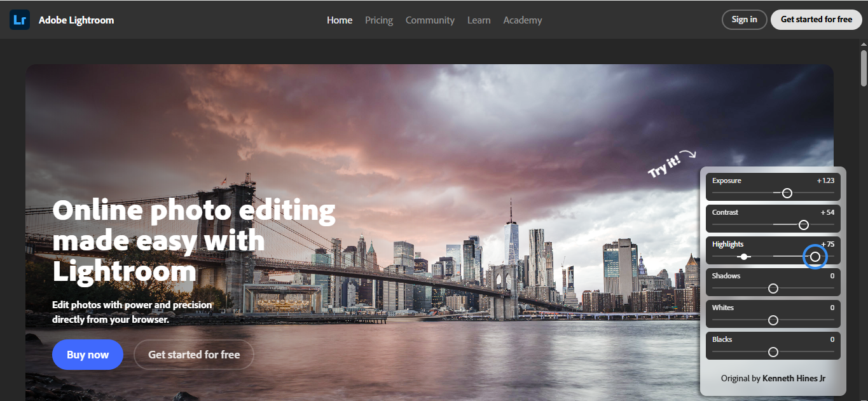Click the Sign in button

pos(744,20)
